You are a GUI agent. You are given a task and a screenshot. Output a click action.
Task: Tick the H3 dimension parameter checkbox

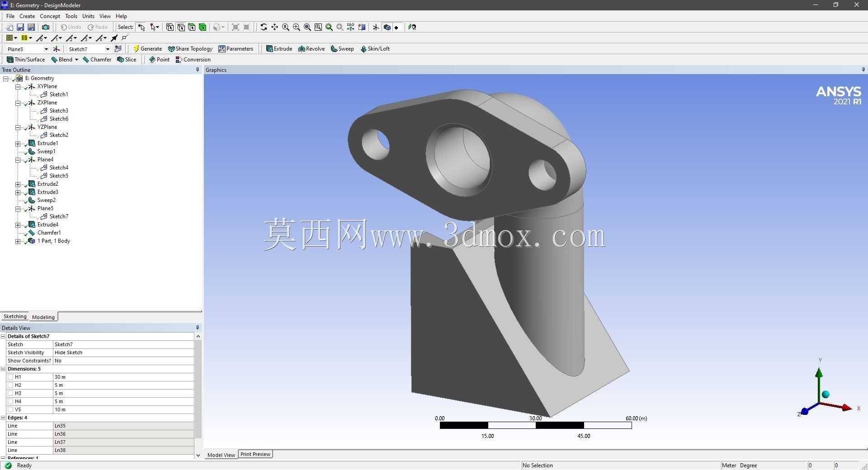(x=10, y=393)
